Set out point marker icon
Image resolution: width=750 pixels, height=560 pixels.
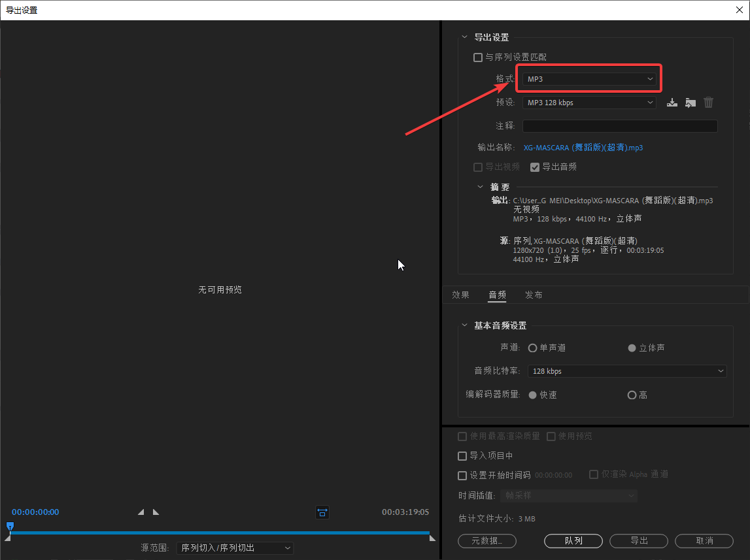point(156,512)
